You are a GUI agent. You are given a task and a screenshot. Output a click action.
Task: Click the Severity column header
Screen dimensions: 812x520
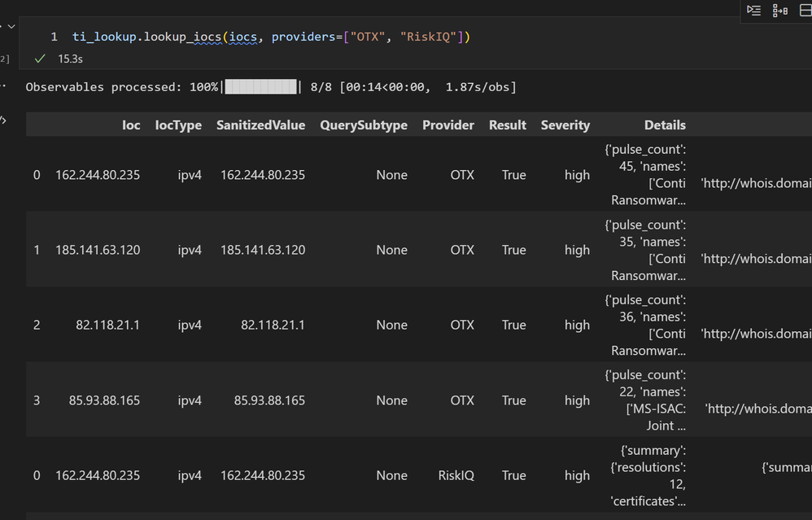point(565,125)
